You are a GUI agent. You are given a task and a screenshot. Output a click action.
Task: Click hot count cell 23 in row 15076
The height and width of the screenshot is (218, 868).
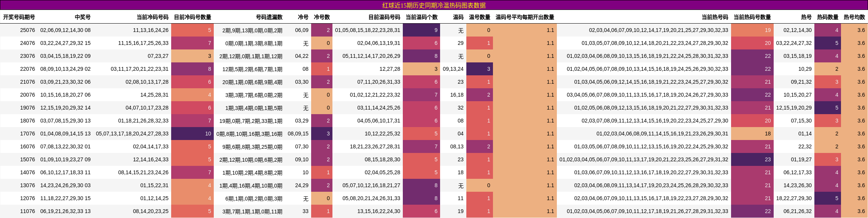752,159
